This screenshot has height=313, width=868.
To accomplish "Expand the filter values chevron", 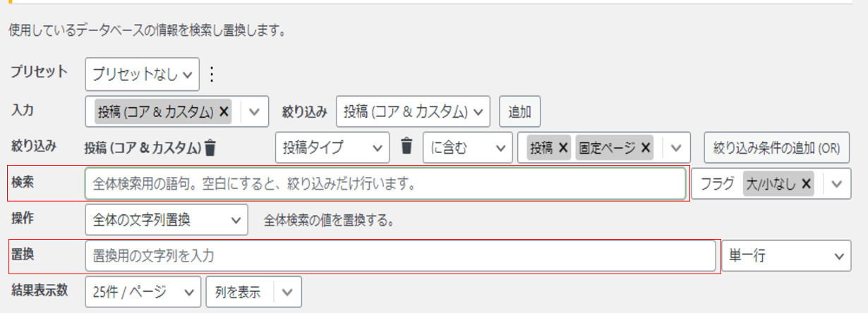I will pyautogui.click(x=675, y=147).
